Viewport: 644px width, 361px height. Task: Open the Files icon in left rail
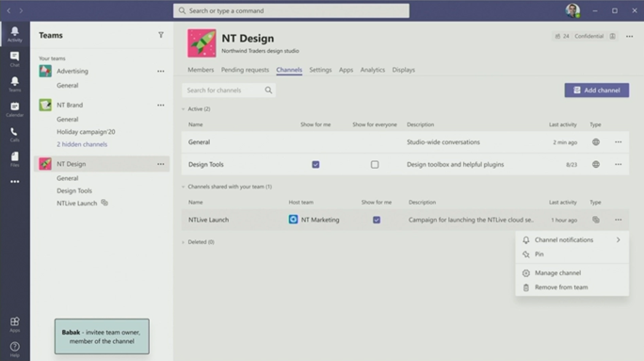(14, 158)
